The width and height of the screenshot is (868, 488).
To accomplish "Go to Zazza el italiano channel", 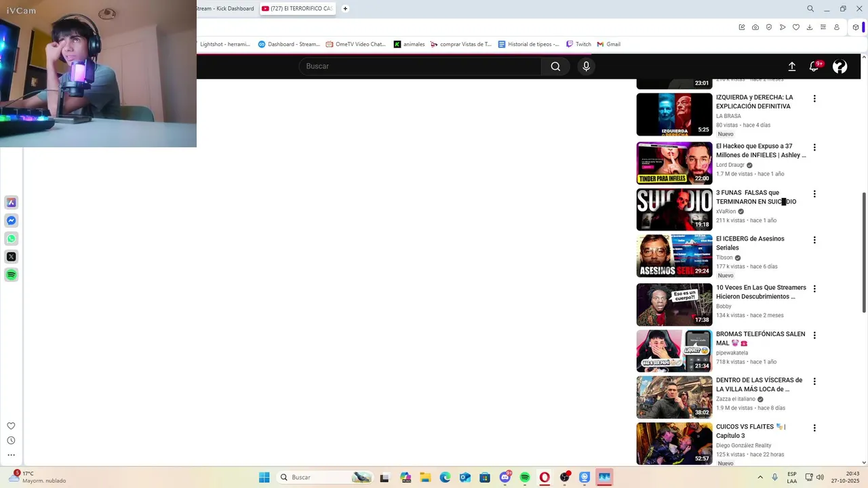I will (736, 399).
